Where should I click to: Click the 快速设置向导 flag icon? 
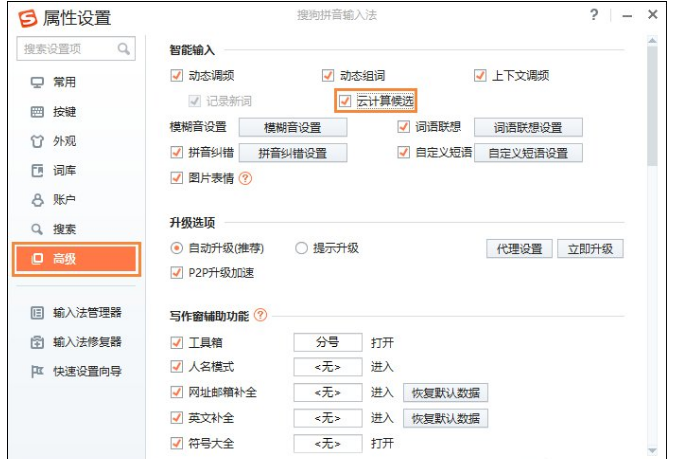[x=37, y=371]
